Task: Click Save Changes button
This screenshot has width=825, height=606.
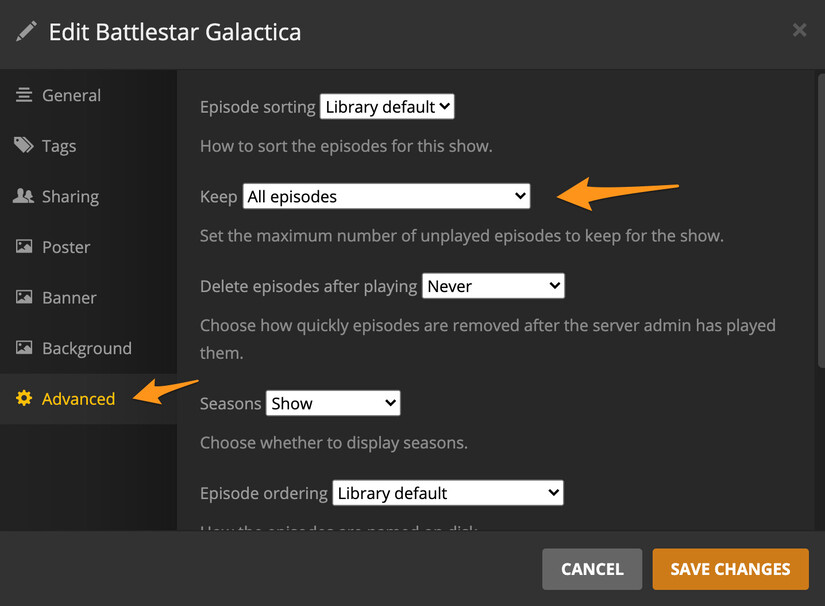Action: [730, 569]
